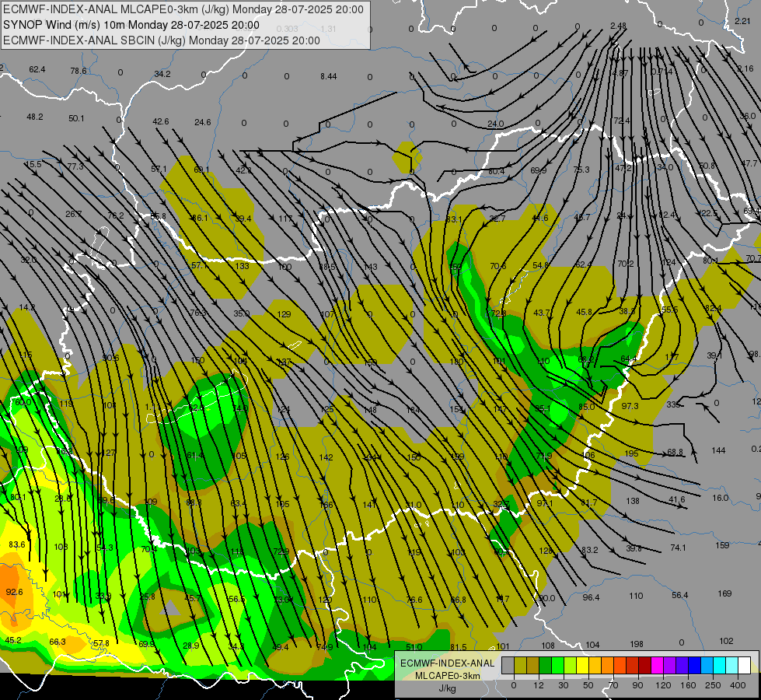This screenshot has width=761, height=700.
Task: Click the white swatch ending the legend
Action: (x=744, y=665)
